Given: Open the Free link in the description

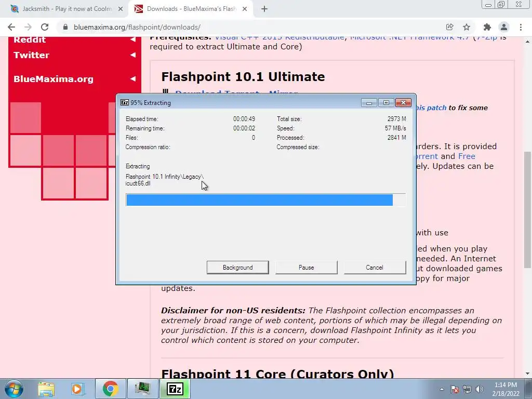Looking at the screenshot, I should 467,156.
